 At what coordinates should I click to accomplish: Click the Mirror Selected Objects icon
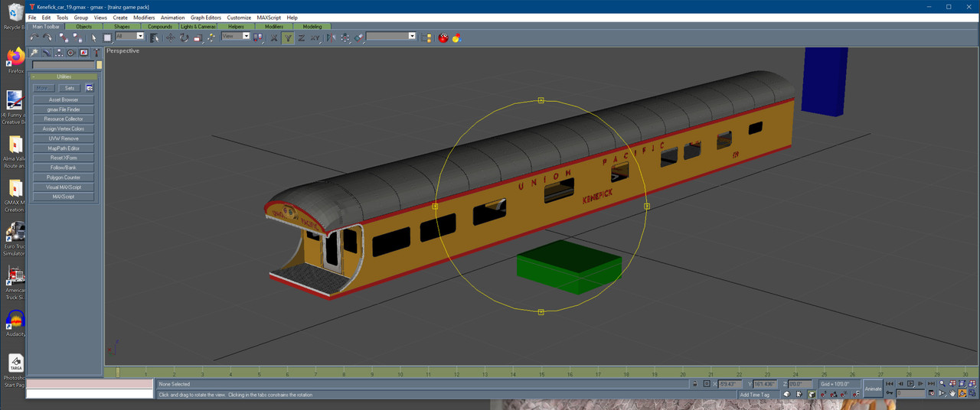click(331, 37)
